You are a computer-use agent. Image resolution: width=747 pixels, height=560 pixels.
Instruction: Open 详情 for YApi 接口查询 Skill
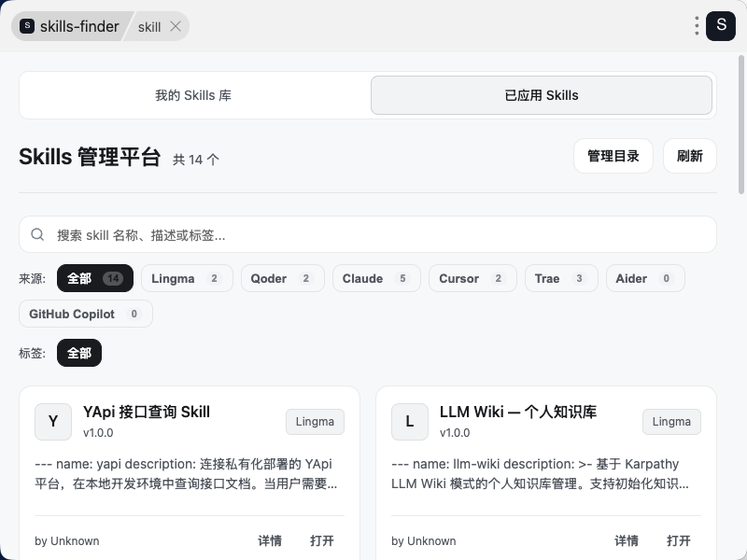coord(270,540)
